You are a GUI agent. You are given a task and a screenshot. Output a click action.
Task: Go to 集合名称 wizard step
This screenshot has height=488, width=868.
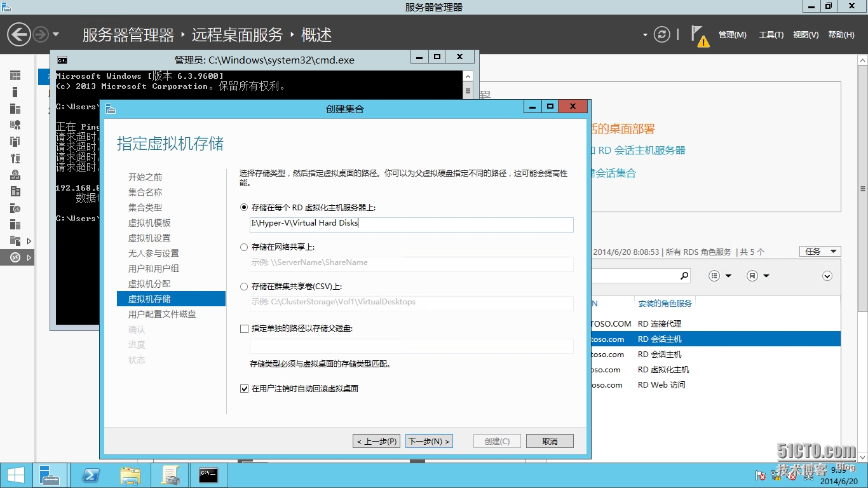(x=145, y=193)
